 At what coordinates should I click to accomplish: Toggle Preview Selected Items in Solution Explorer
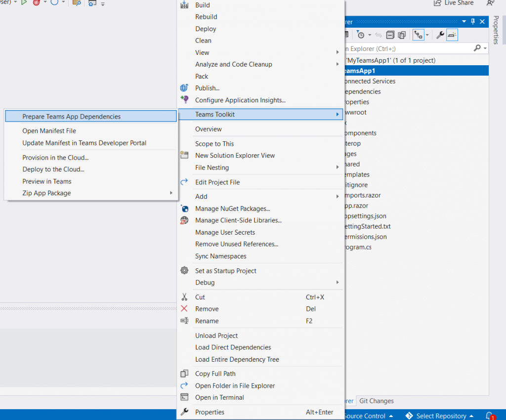click(451, 35)
